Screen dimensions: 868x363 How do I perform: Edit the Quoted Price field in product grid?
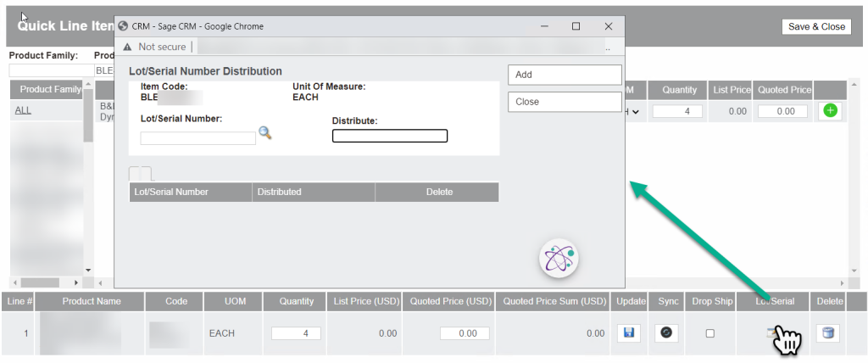(x=782, y=111)
